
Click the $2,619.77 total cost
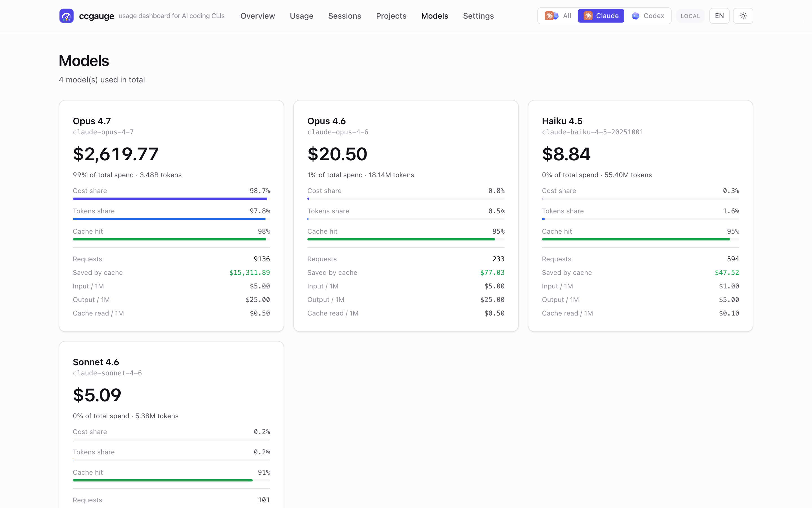coord(115,154)
